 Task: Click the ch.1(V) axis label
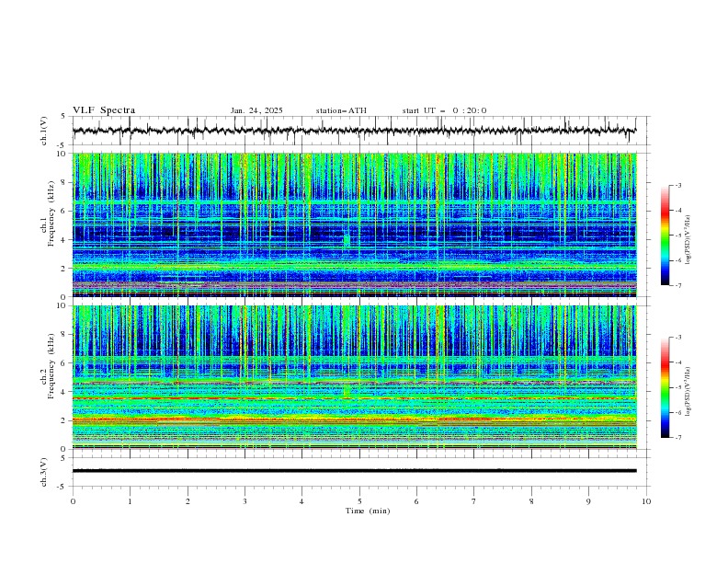(44, 131)
